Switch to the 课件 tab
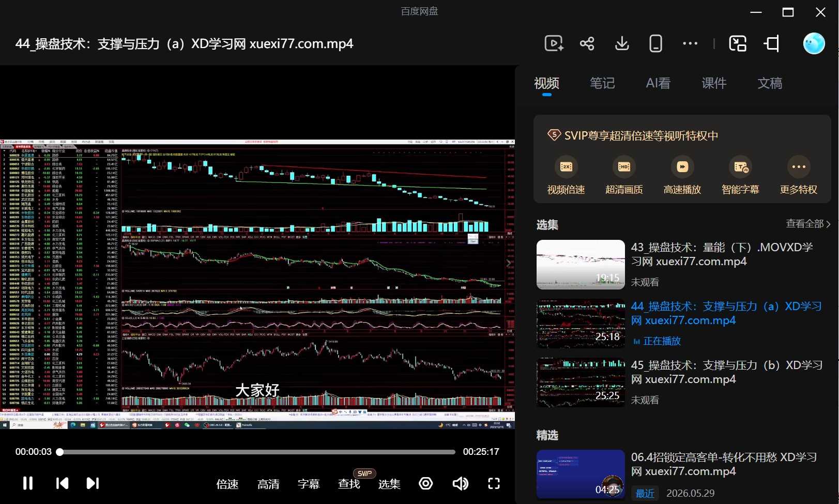The height and width of the screenshot is (504, 839). [x=714, y=83]
